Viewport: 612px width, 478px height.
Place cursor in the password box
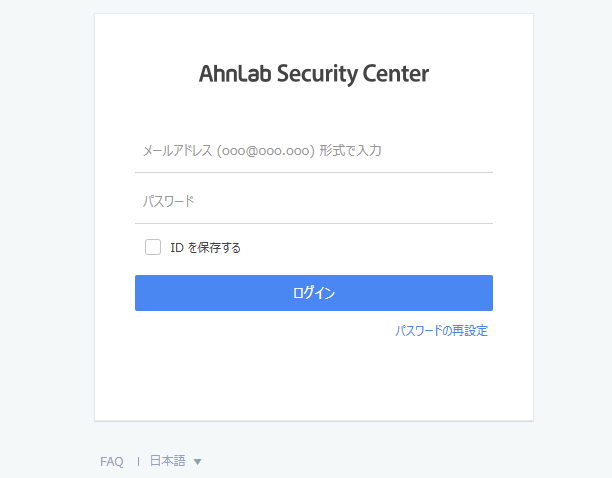314,201
